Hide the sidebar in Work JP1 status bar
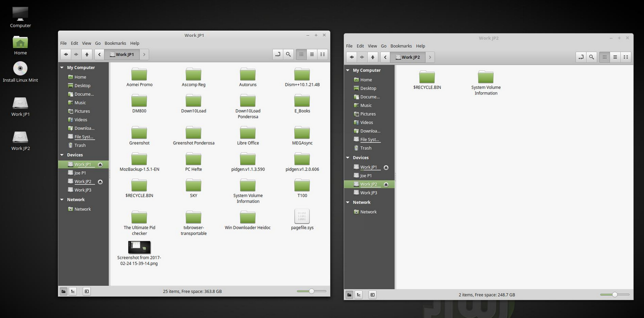The width and height of the screenshot is (644, 318). click(87, 291)
